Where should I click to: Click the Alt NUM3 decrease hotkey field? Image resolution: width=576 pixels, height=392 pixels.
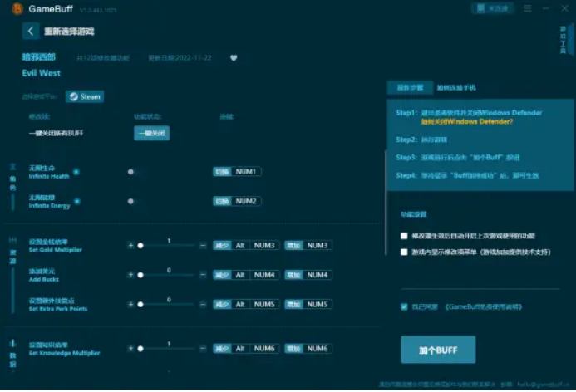[246, 245]
